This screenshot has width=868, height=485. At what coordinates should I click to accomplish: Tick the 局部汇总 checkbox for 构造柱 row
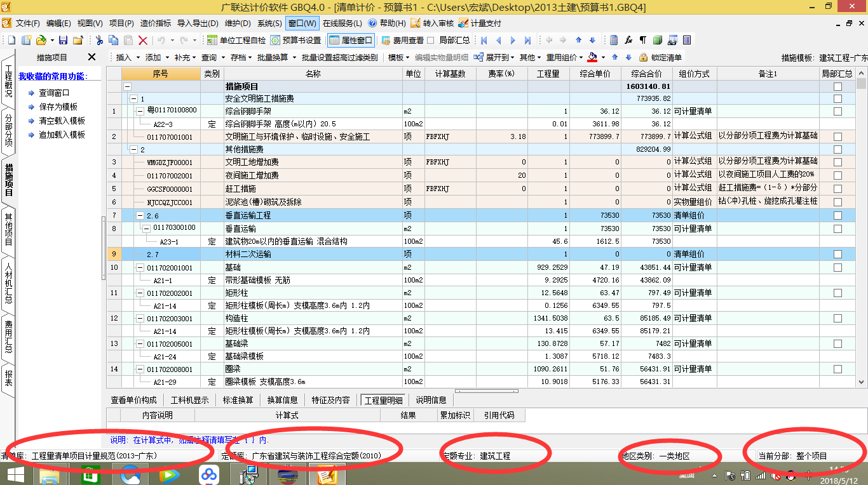tap(837, 318)
